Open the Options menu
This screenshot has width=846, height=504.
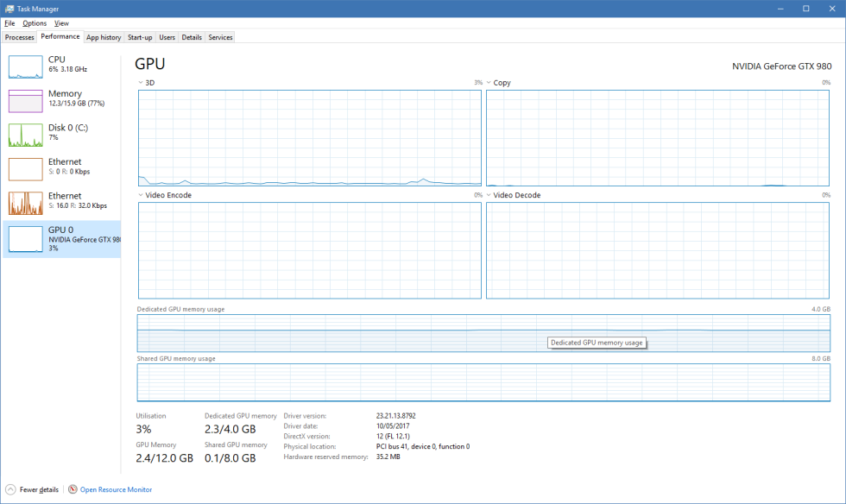coord(35,23)
